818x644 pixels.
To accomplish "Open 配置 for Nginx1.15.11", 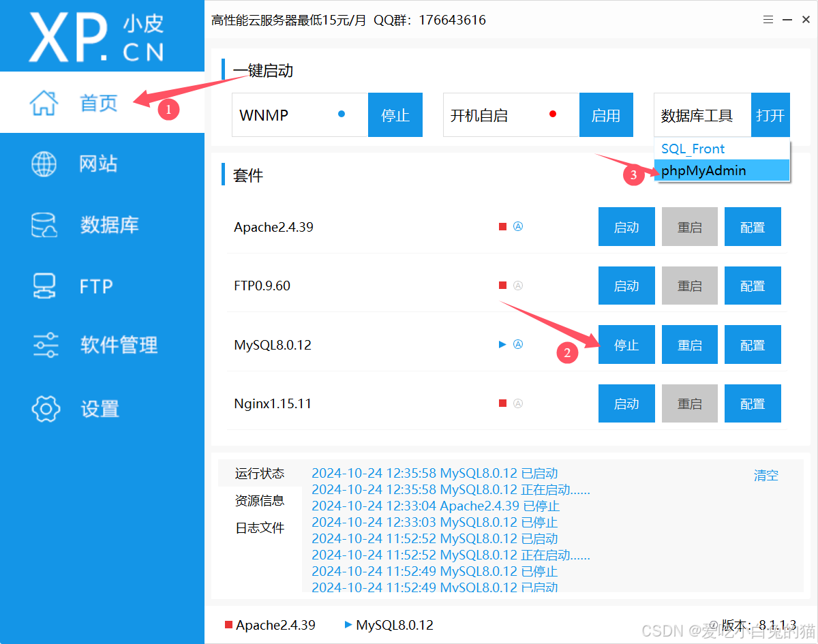I will (x=753, y=403).
